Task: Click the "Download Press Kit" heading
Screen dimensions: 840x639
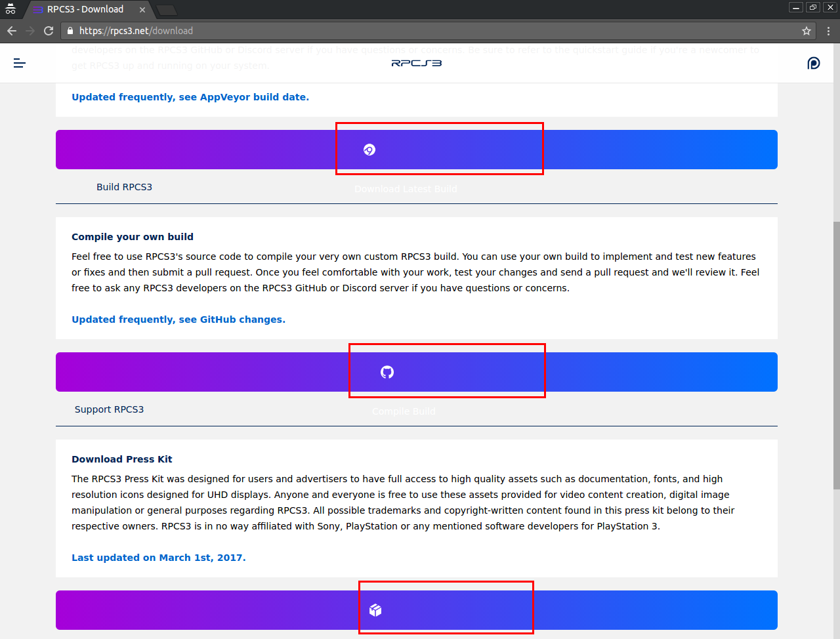Action: click(x=122, y=459)
